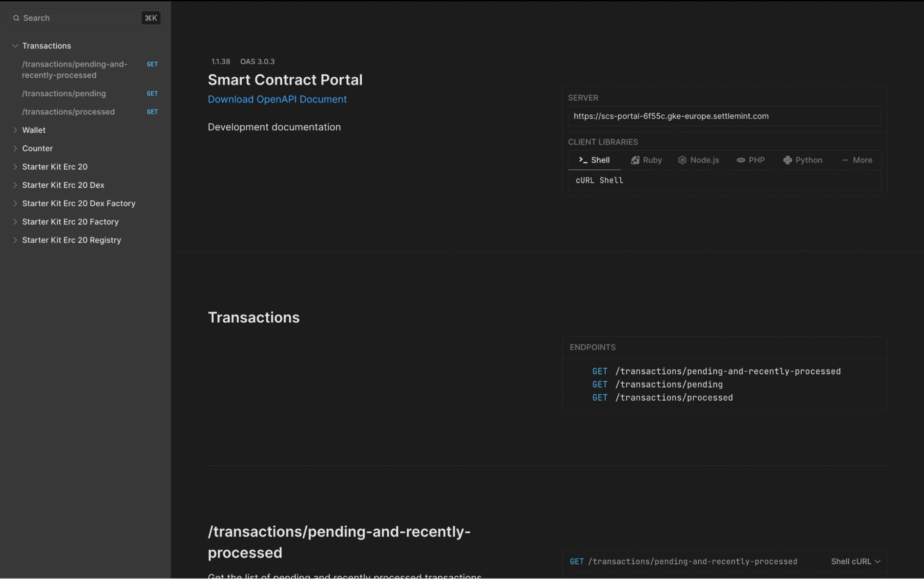Viewport: 924px width, 579px height.
Task: Select the Transactions menu item
Action: point(46,45)
